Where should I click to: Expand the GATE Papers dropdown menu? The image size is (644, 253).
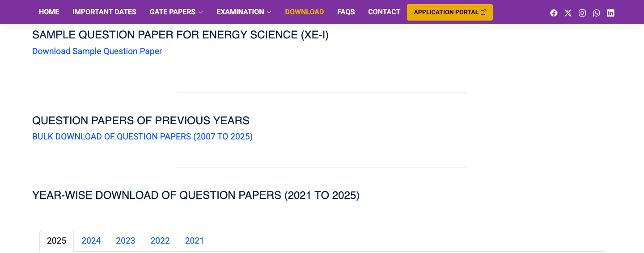click(176, 12)
